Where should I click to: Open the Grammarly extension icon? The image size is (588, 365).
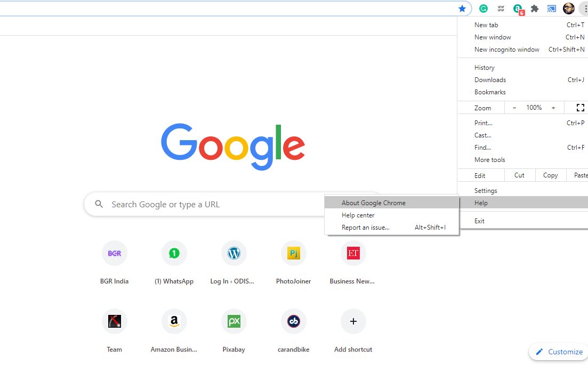(x=484, y=9)
